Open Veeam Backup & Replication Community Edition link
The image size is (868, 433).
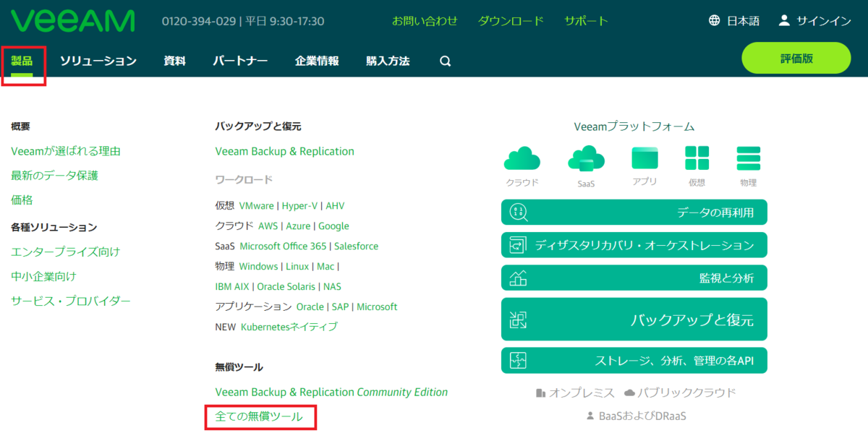point(331,392)
